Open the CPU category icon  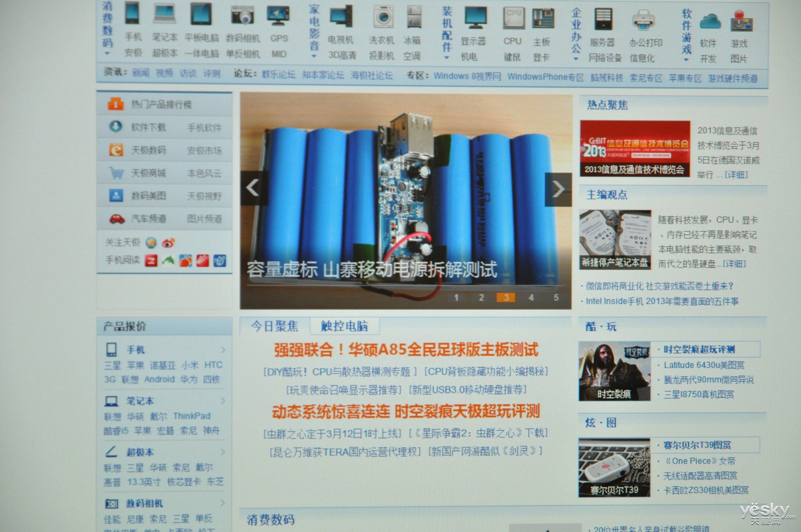pos(514,19)
